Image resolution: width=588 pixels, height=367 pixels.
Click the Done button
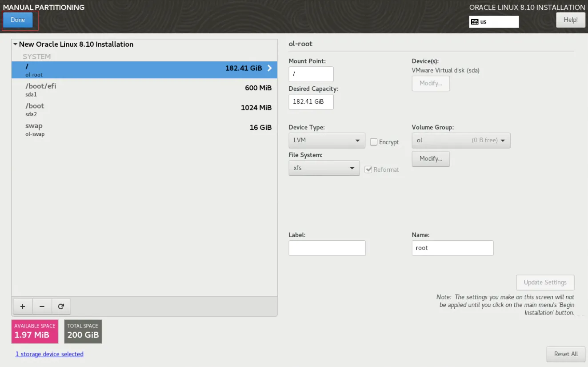coord(18,20)
